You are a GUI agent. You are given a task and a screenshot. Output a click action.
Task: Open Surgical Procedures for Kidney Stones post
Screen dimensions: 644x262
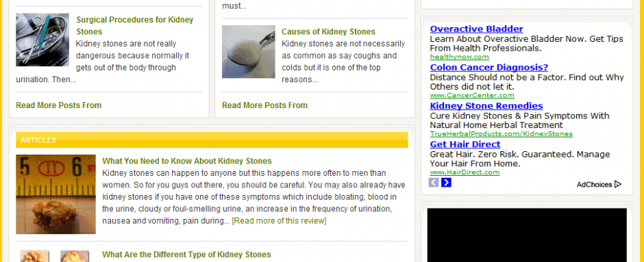point(135,25)
